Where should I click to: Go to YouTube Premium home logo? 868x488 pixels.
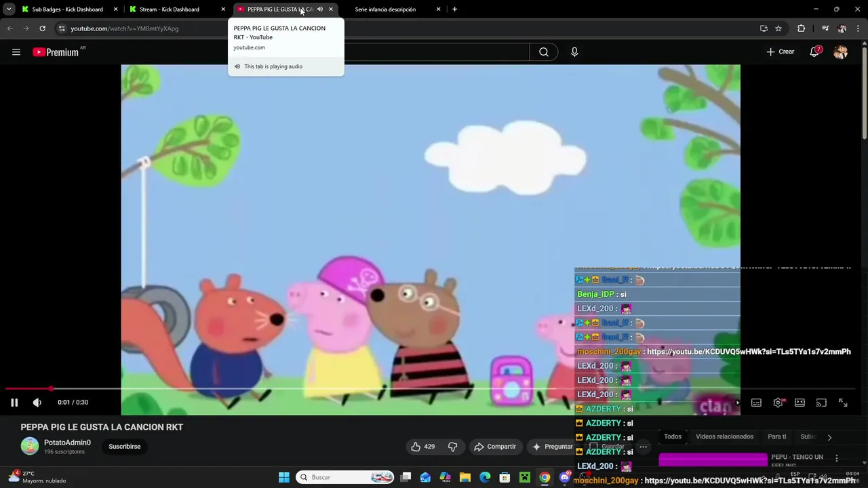[56, 52]
